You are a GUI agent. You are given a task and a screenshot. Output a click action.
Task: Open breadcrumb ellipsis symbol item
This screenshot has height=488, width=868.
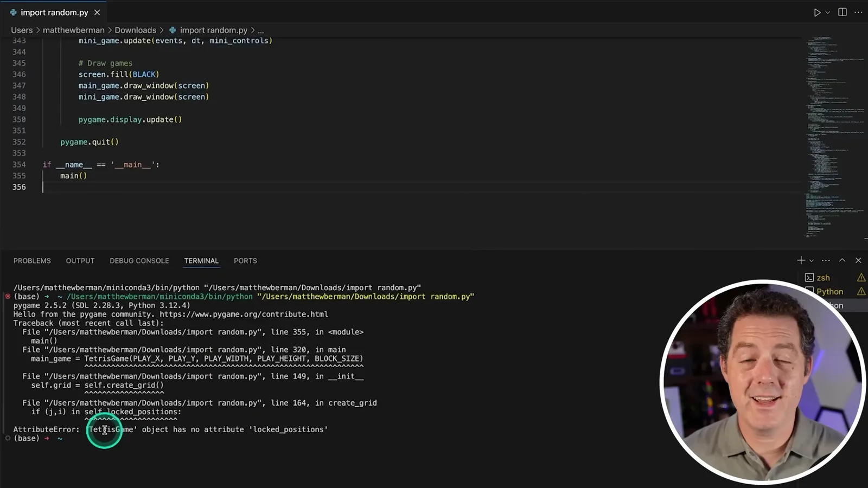261,30
